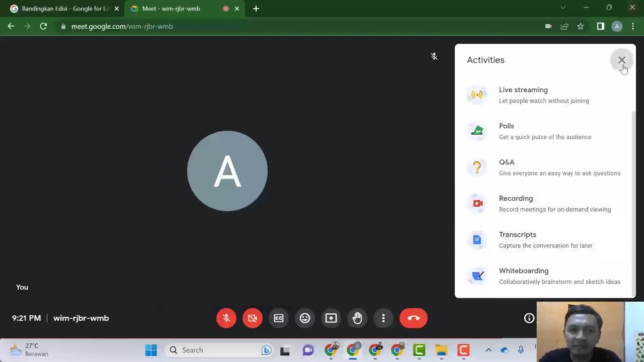Open the Recording activity
Screen dimensions: 644x362
pos(544,204)
